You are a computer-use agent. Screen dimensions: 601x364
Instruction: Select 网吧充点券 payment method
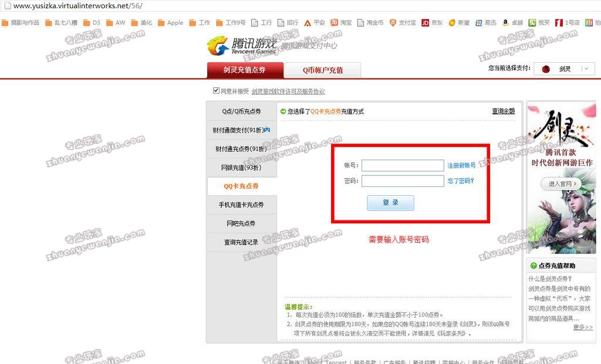point(241,223)
